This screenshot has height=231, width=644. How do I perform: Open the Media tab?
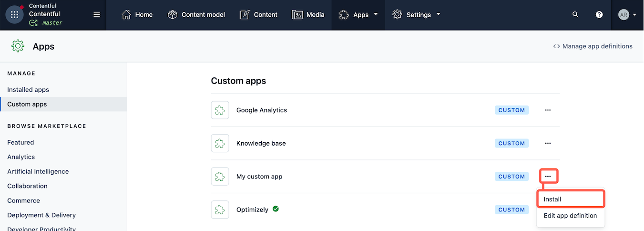coord(308,15)
